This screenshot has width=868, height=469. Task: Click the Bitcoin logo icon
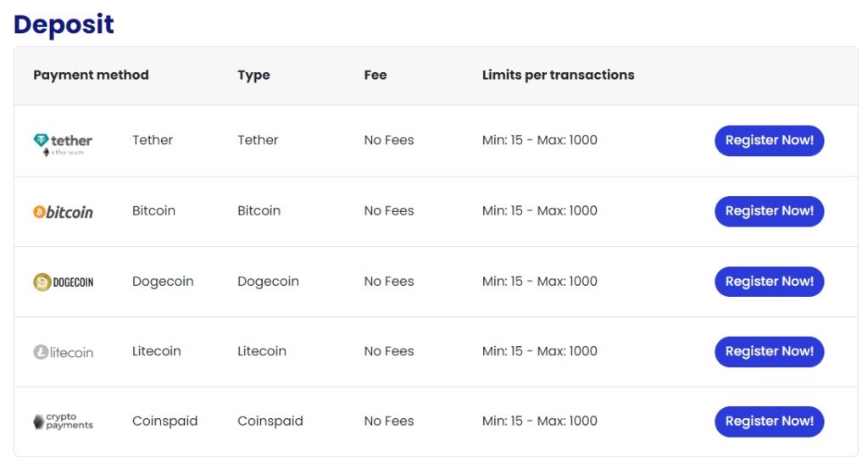tap(63, 212)
